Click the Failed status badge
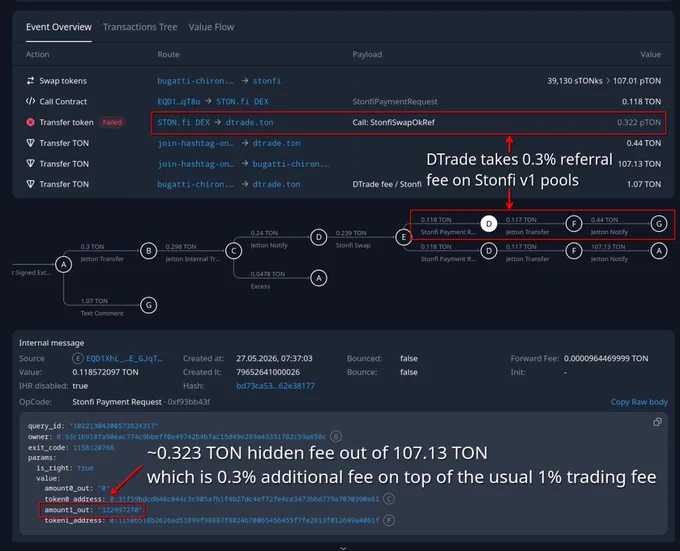 [112, 122]
